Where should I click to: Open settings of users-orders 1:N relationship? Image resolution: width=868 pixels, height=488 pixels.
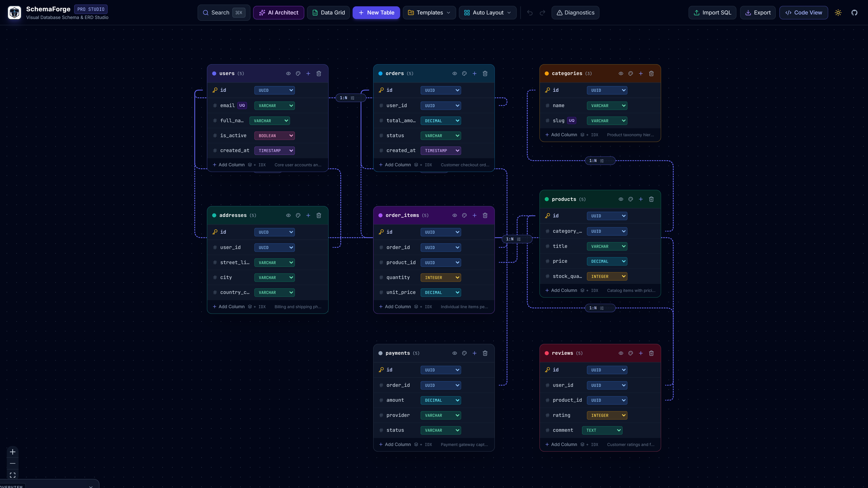point(352,98)
